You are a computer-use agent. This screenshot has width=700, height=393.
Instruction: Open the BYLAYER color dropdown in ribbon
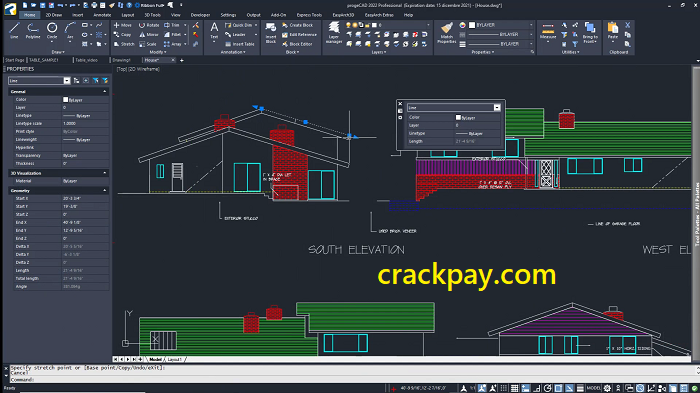tap(531, 25)
